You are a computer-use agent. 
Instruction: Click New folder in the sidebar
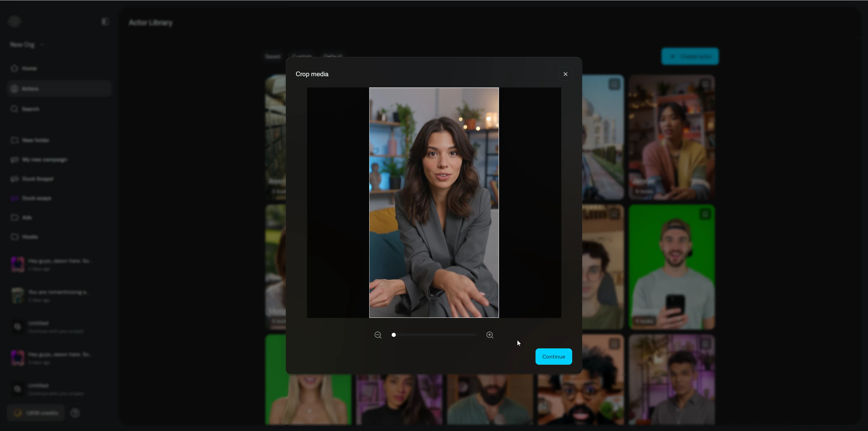[59, 140]
